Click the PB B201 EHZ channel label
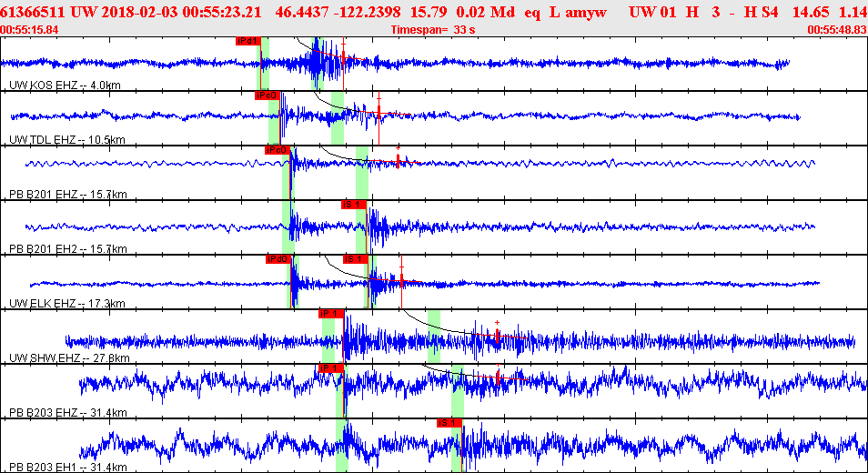 point(68,194)
